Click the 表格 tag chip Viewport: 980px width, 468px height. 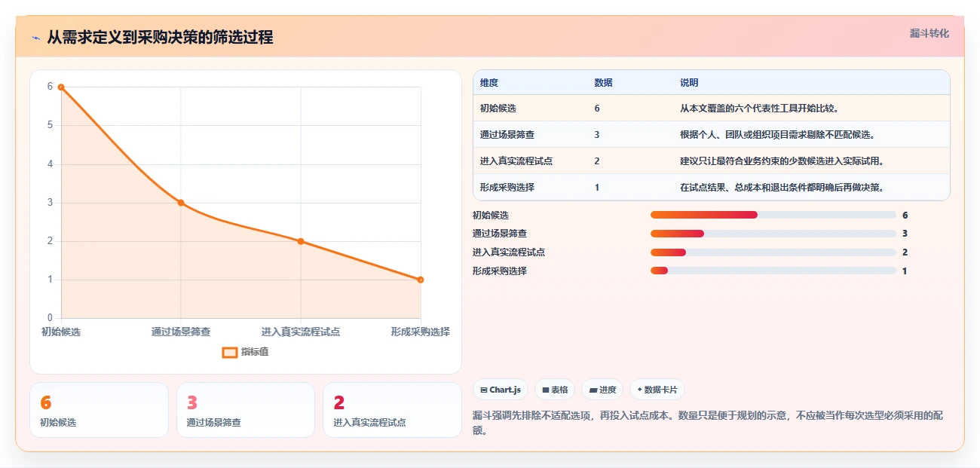click(x=555, y=390)
